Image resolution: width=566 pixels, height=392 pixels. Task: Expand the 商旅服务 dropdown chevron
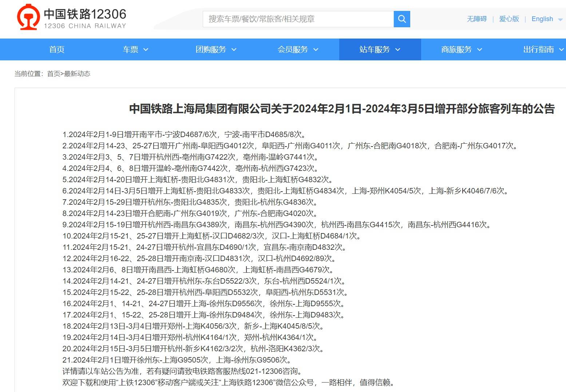(x=479, y=50)
